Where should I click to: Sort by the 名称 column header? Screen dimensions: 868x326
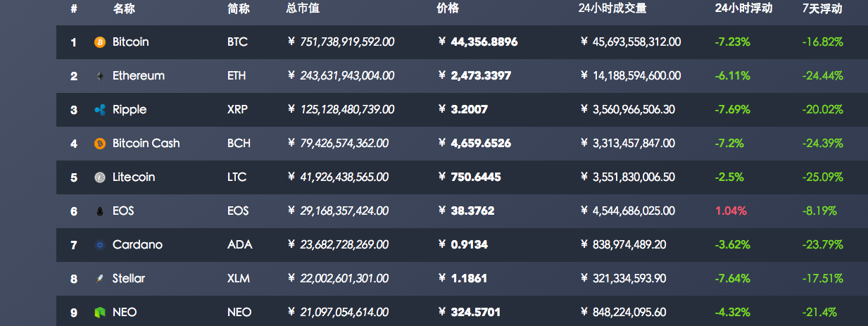coord(124,8)
